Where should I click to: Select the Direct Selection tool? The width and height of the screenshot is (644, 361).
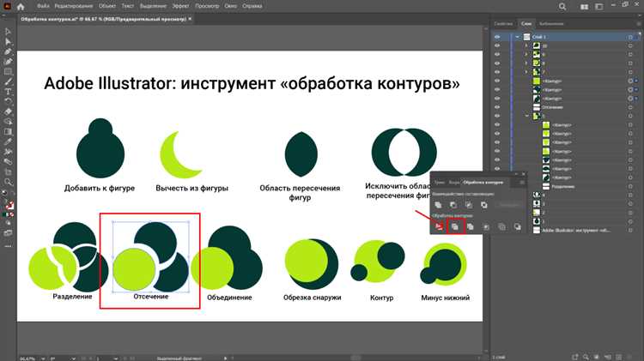[8, 41]
